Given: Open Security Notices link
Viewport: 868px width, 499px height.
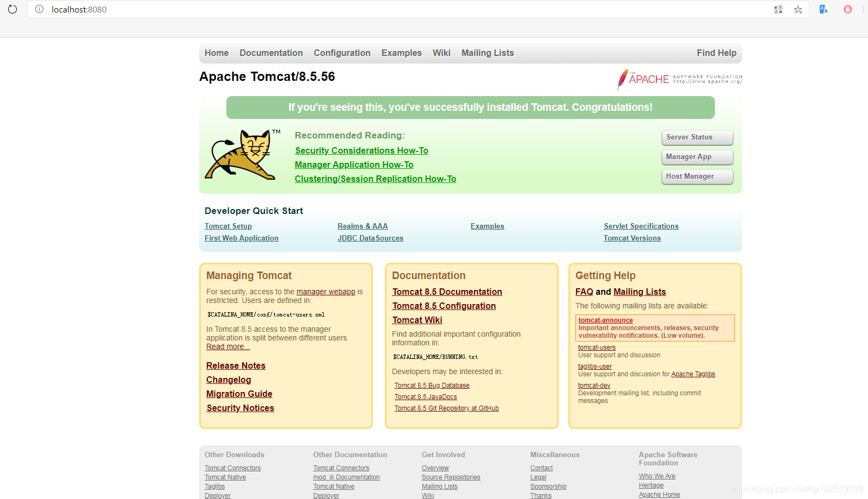Looking at the screenshot, I should click(x=240, y=408).
